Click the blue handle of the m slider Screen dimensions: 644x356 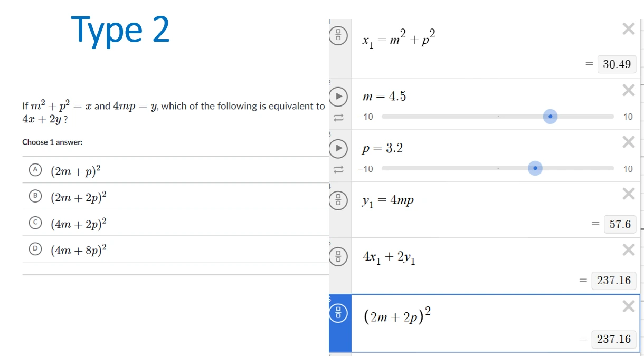coord(550,116)
